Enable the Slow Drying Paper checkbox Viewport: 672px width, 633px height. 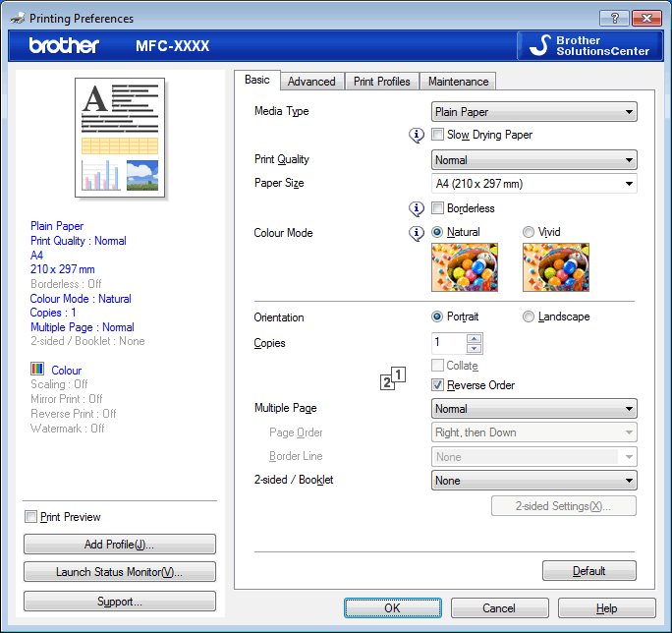[x=437, y=135]
